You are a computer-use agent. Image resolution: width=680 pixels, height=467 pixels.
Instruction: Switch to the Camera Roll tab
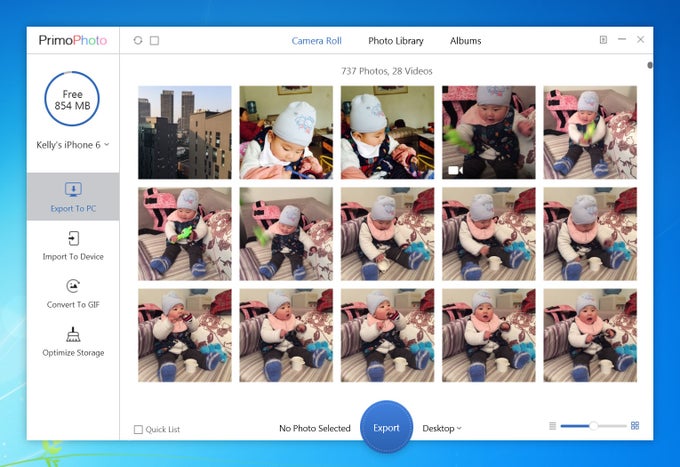point(317,41)
